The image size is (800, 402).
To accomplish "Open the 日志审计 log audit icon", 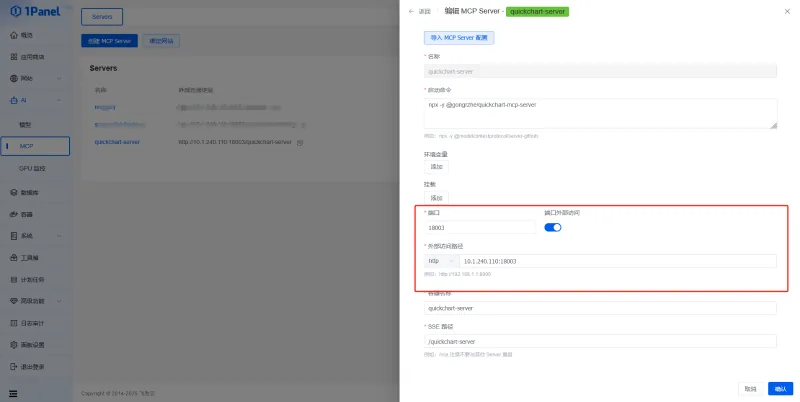I will (14, 323).
